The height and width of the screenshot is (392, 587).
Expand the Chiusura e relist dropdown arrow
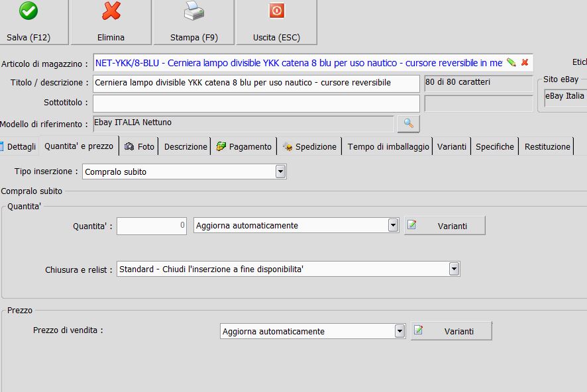click(454, 269)
